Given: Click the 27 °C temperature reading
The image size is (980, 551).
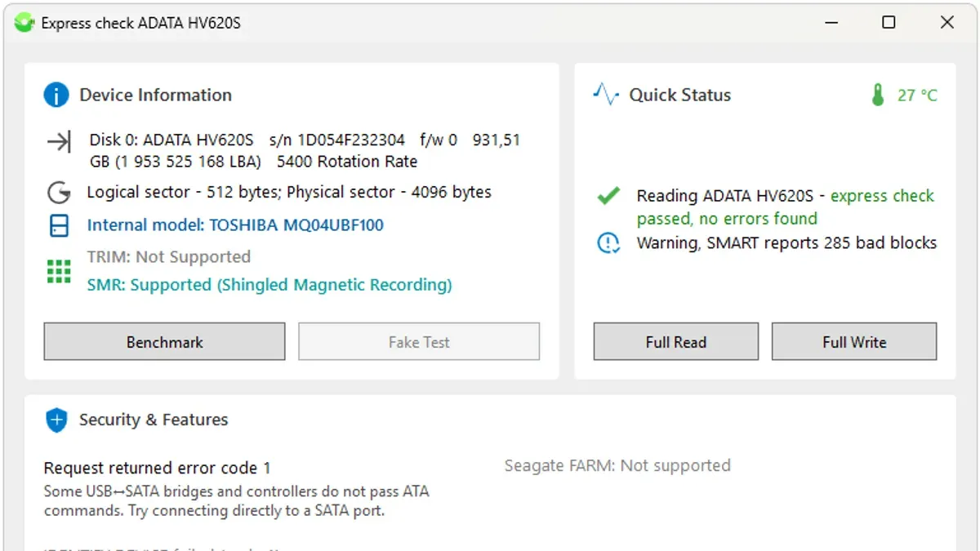Looking at the screenshot, I should tap(917, 96).
